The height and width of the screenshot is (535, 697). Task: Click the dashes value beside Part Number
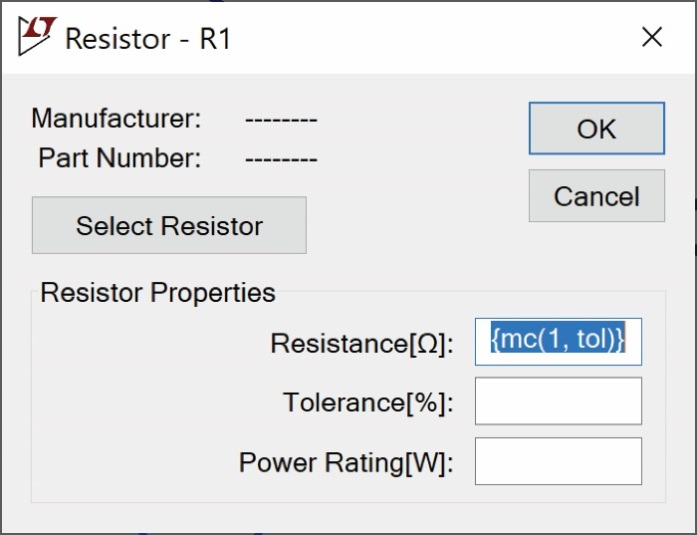point(281,159)
